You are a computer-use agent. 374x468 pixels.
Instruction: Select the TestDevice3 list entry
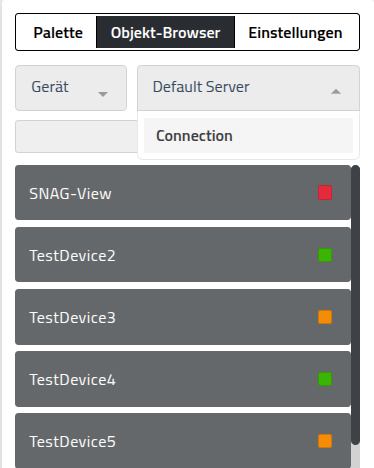tap(183, 317)
